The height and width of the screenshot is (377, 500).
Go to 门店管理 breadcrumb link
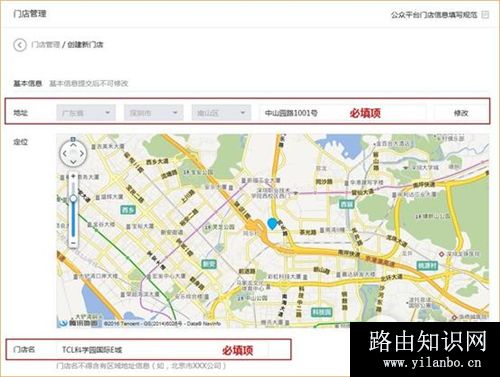pos(45,45)
